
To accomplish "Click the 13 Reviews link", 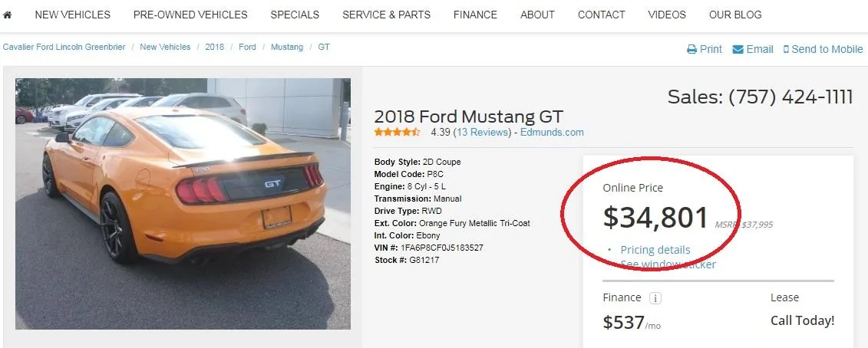I will (482, 133).
